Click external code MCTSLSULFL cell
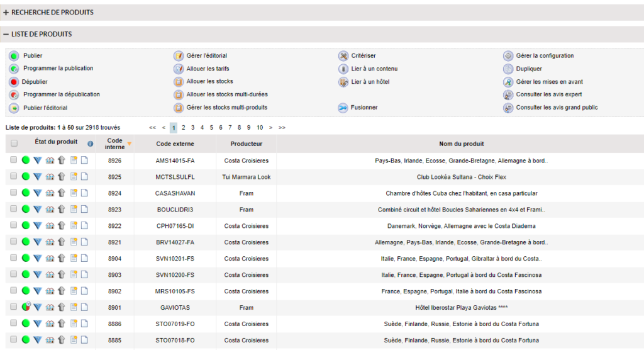Image resolution: width=644 pixels, height=350 pixels. (175, 177)
